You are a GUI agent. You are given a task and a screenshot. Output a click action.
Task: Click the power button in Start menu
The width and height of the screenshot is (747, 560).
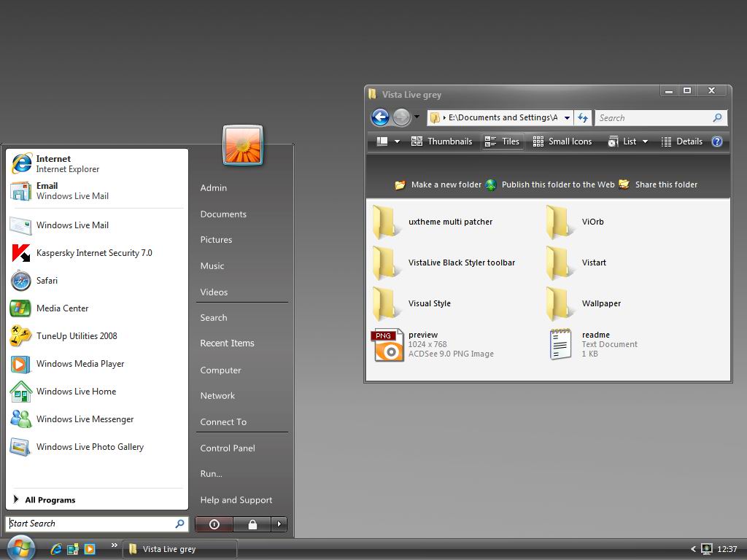tap(214, 524)
